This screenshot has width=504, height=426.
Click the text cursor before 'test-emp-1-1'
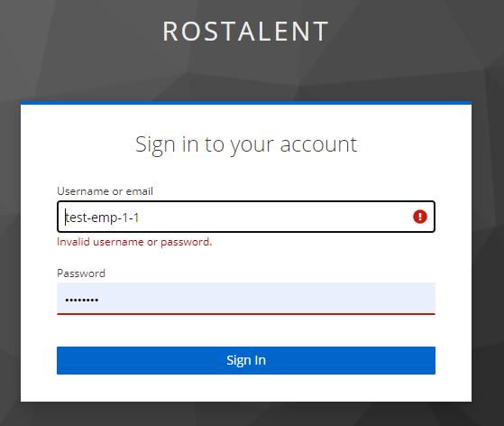coord(66,218)
